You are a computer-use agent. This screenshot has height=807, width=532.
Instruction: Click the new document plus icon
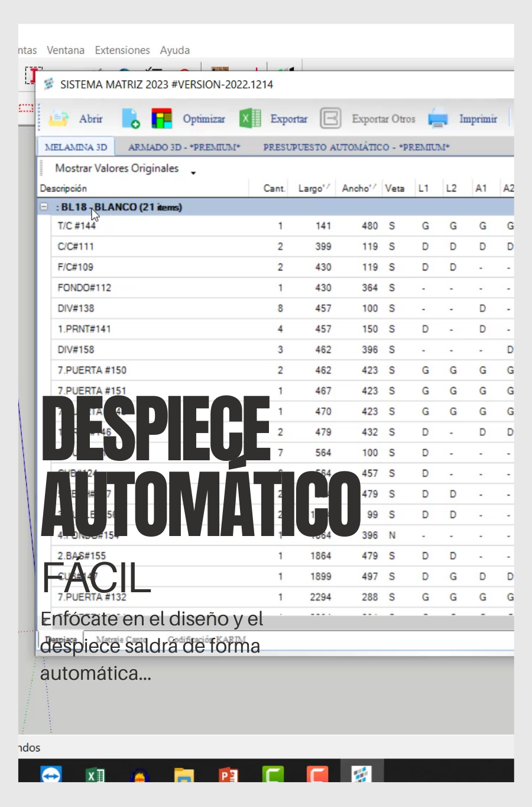click(130, 119)
